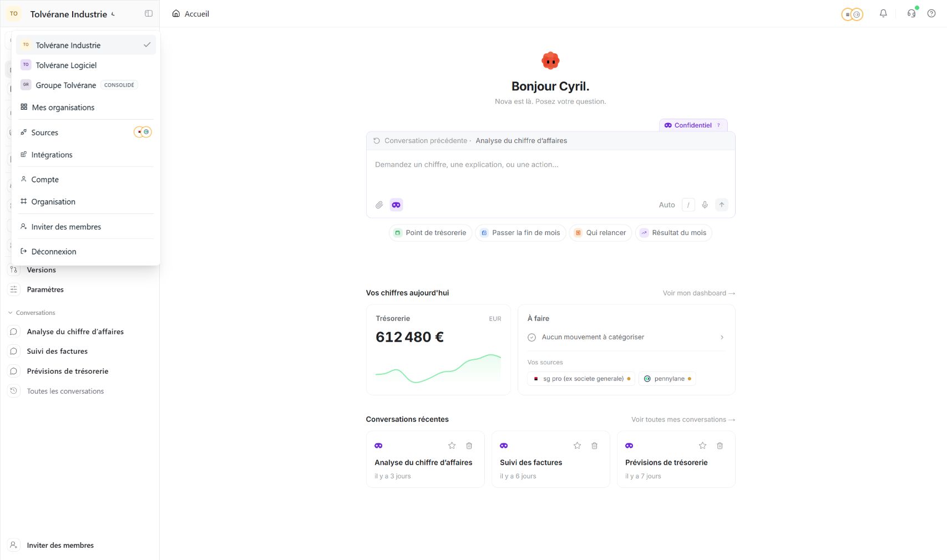Switch to Groupe Tolvérane consolidated

click(x=86, y=85)
